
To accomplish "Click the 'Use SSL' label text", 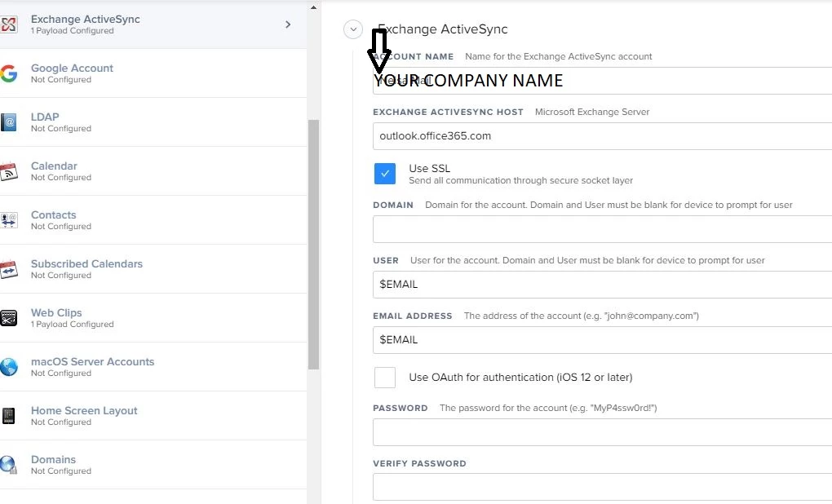I will [429, 168].
